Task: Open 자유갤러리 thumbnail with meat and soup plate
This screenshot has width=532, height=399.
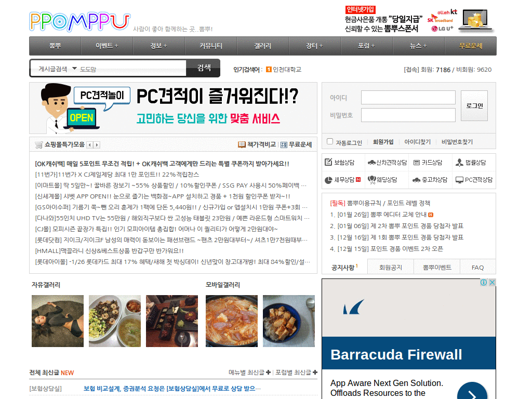Action: click(115, 321)
